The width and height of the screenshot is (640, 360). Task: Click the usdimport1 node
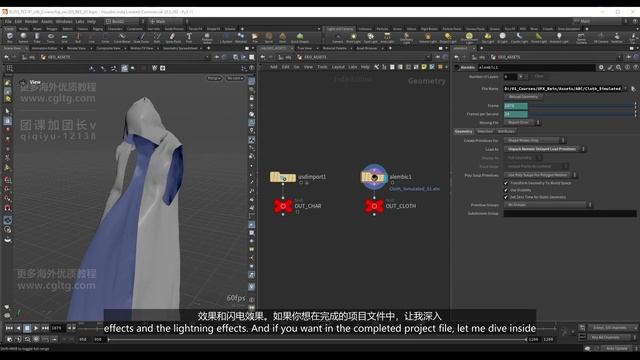click(283, 177)
